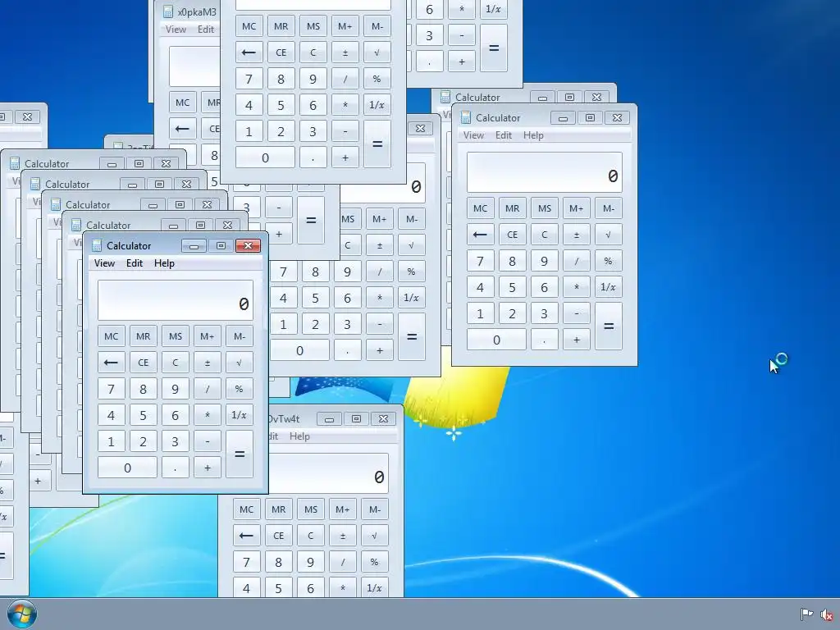
Task: Click the muted volume speaker tray icon
Action: (827, 615)
